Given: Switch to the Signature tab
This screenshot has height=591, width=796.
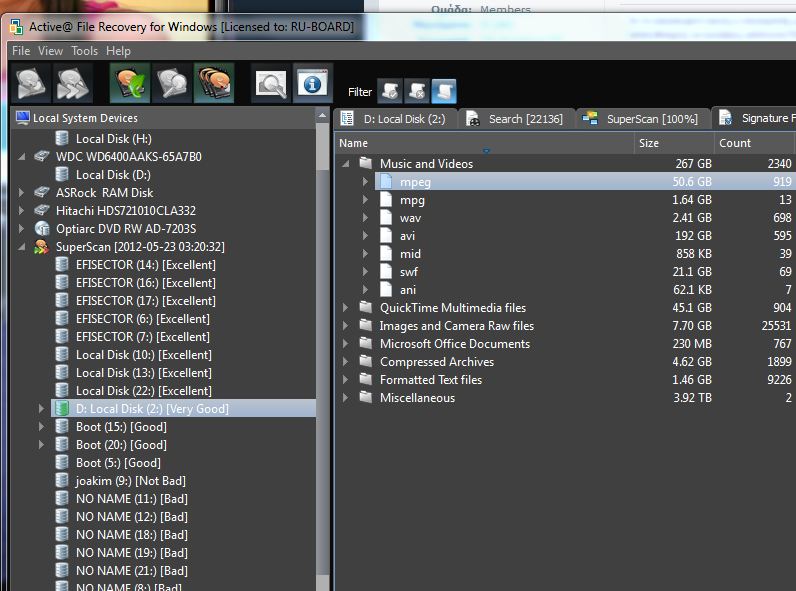Looking at the screenshot, I should 754,118.
